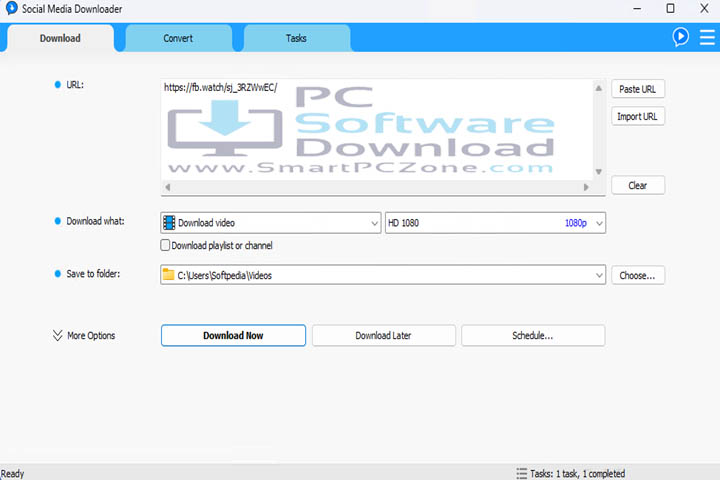Viewport: 720px width, 480px height.
Task: Click the Import URL button
Action: click(x=637, y=116)
